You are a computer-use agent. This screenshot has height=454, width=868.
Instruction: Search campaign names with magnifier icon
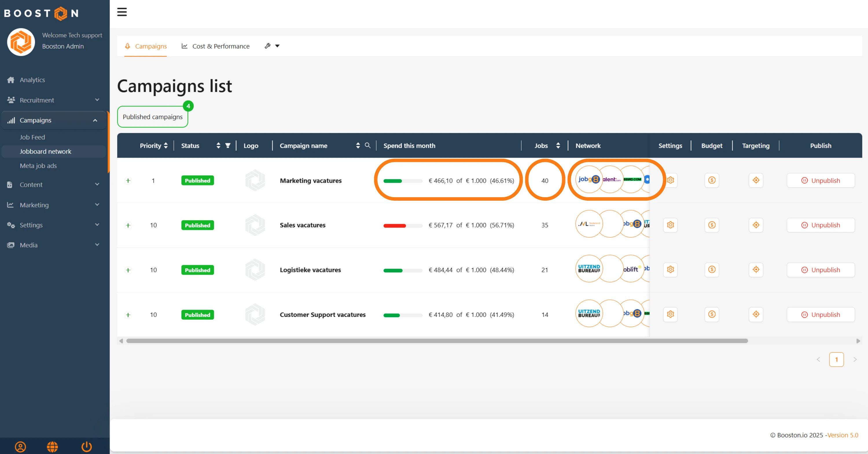click(368, 145)
